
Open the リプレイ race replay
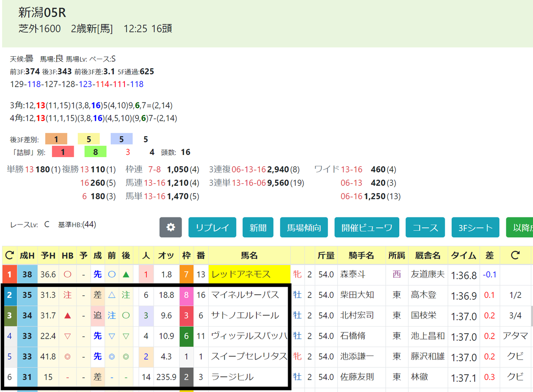pos(212,227)
